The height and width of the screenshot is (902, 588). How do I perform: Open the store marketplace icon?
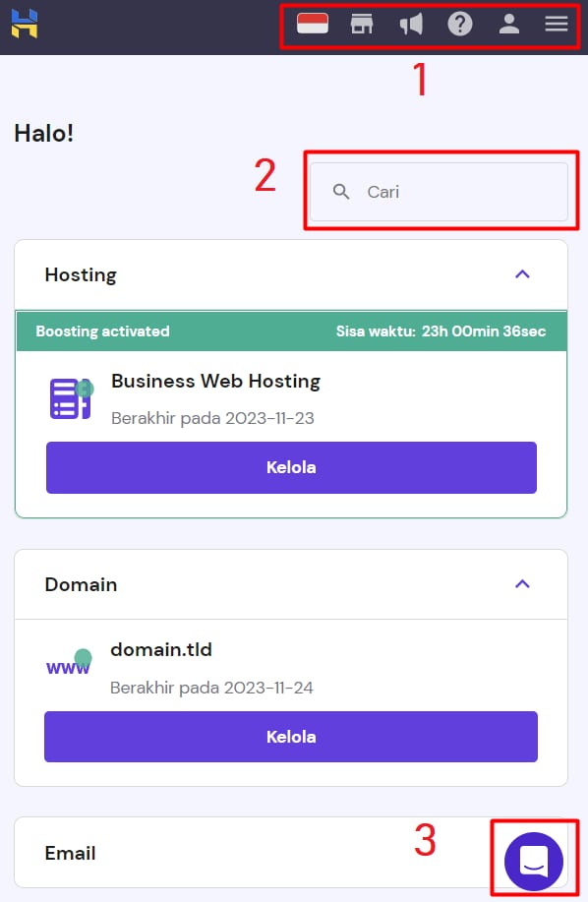point(362,25)
